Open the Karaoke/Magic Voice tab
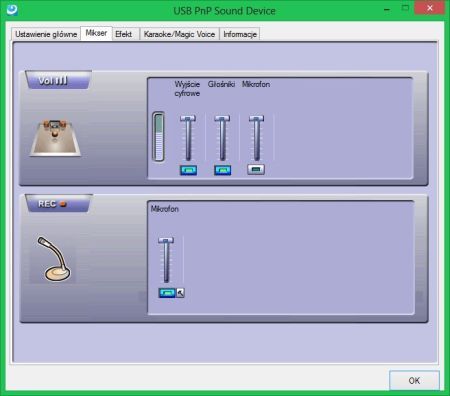 coord(179,34)
